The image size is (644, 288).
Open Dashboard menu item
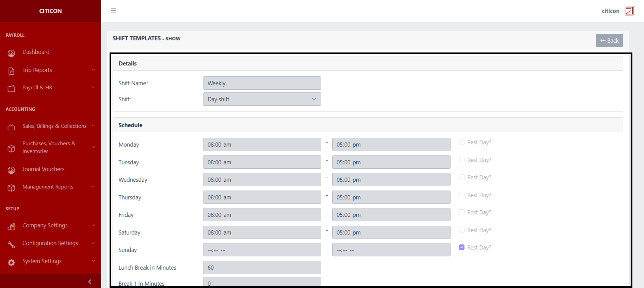pos(36,52)
